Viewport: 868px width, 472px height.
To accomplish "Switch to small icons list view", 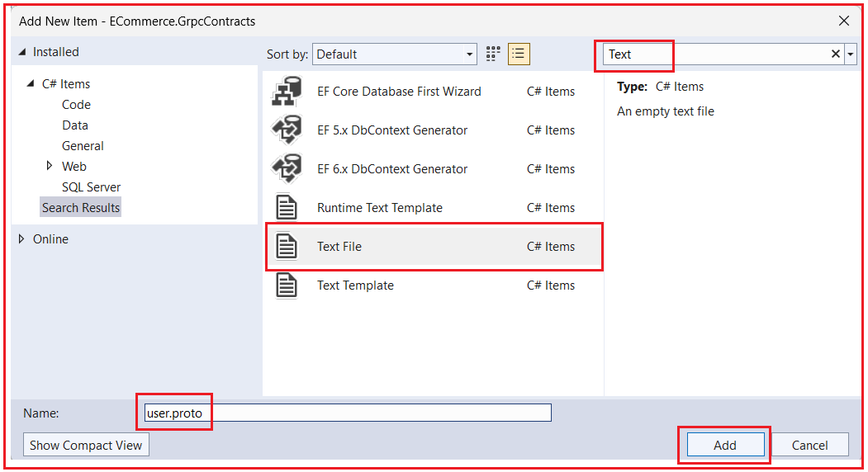I will [x=519, y=54].
